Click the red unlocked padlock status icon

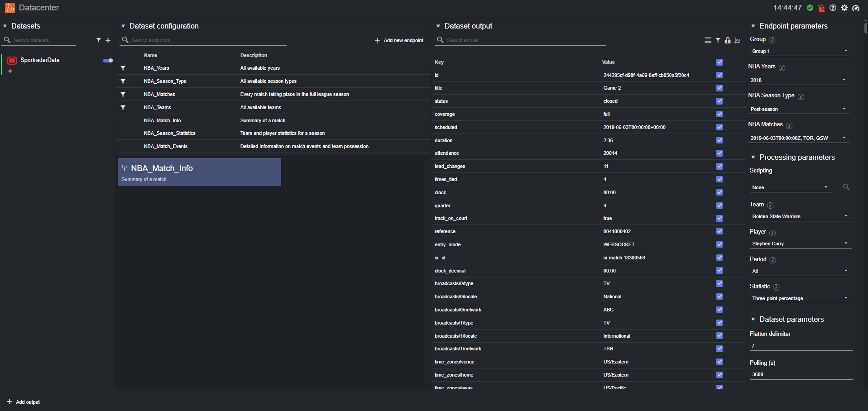[x=822, y=8]
